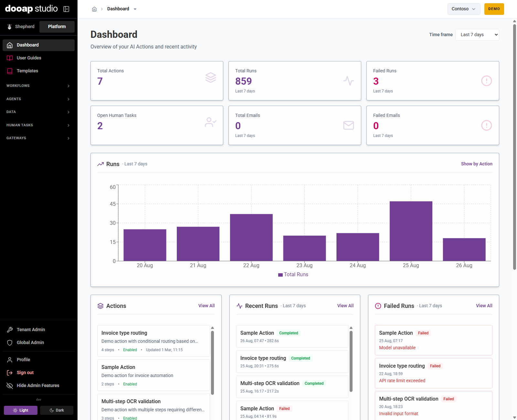Click the Total Runs legend swatch
Screen dimensions: 517x420
point(280,275)
